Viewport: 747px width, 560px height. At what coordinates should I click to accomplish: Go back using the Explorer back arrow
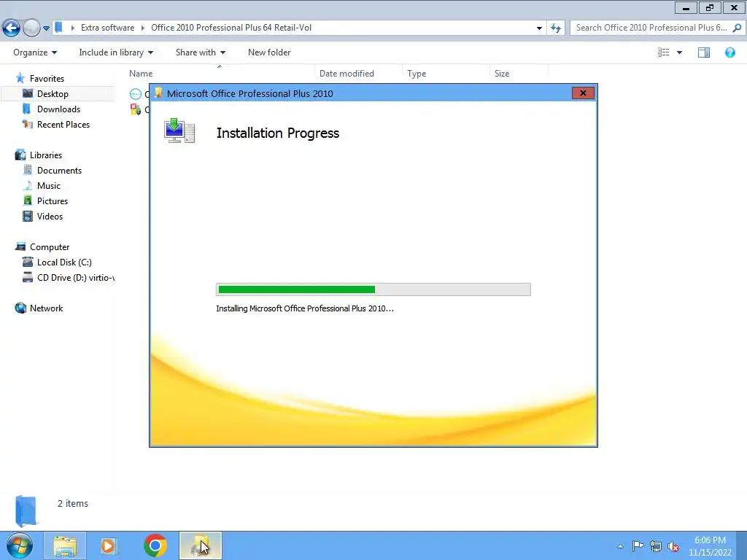(x=12, y=28)
